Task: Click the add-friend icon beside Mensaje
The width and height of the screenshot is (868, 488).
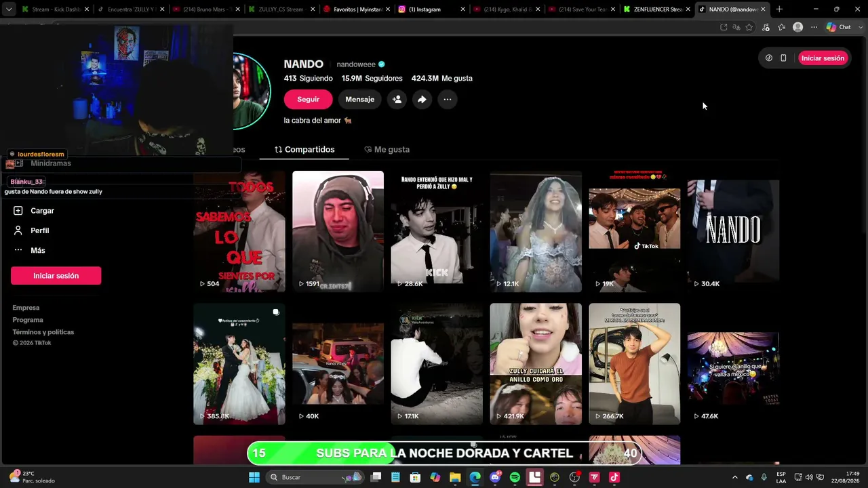Action: [x=397, y=100]
